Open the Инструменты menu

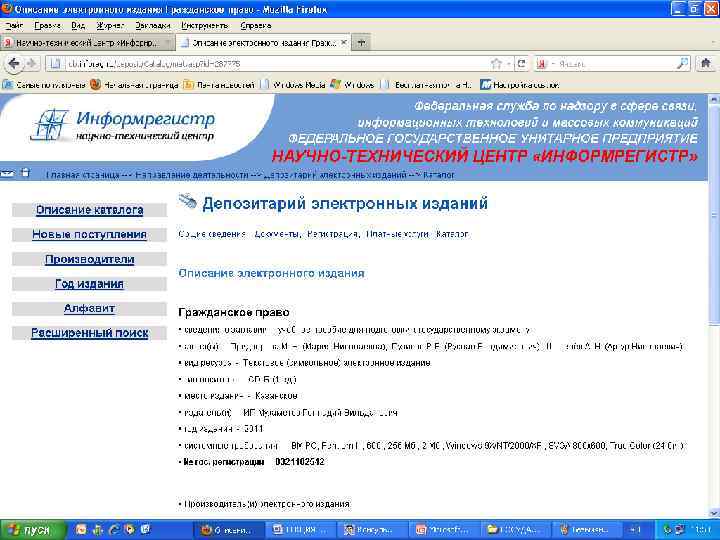[x=205, y=26]
